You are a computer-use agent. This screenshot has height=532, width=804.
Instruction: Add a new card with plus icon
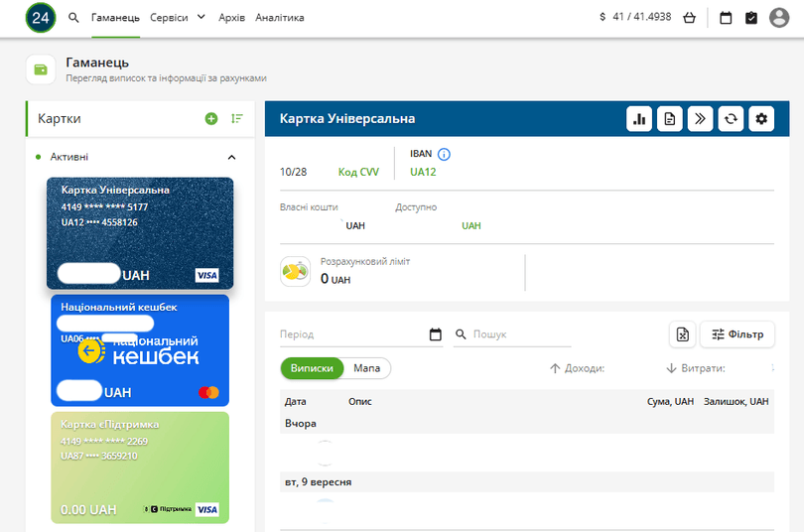(x=211, y=119)
